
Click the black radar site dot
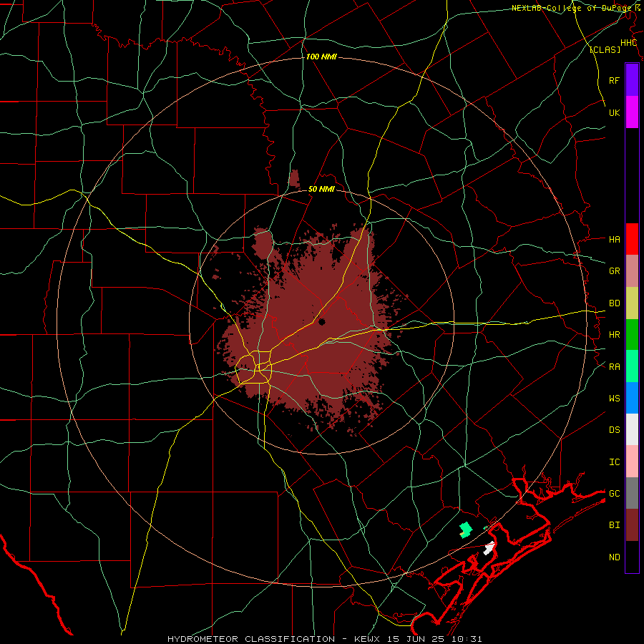click(321, 321)
